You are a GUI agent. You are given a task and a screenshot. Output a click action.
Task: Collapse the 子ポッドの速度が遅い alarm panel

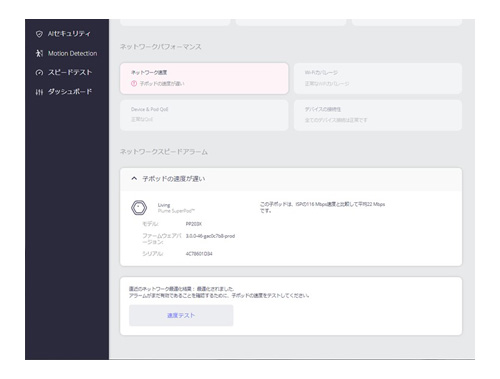(x=134, y=179)
